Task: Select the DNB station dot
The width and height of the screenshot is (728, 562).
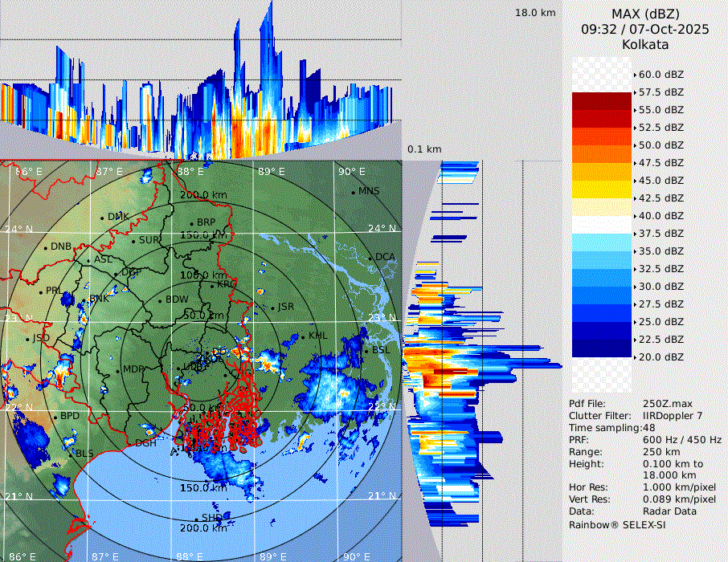Action: (x=46, y=247)
